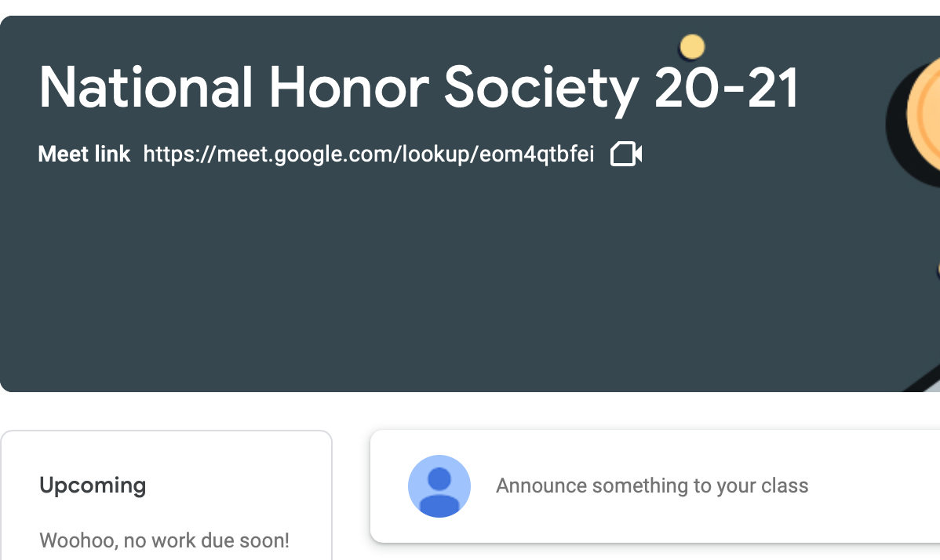Click the word "class" in the announcement prompt
The image size is (940, 560).
tap(784, 486)
